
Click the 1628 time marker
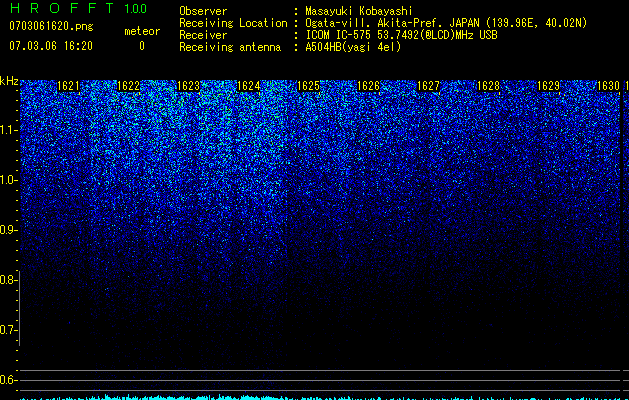click(489, 86)
